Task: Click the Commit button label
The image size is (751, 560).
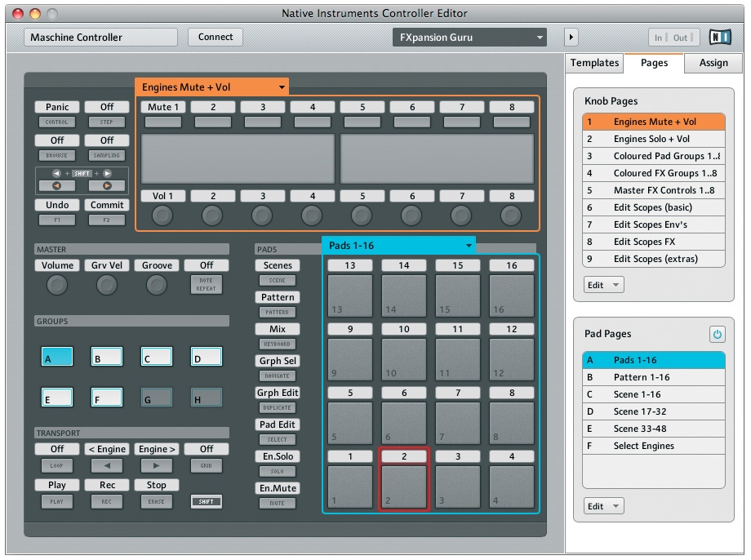Action: pos(107,205)
